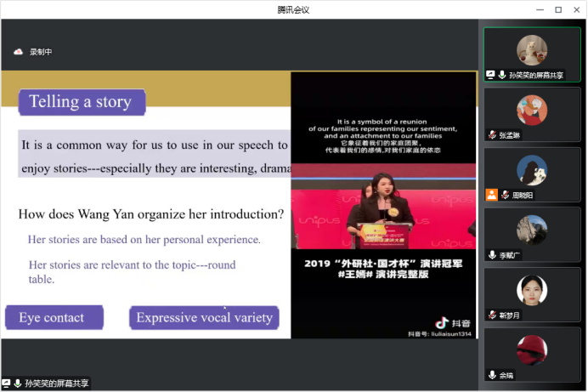588x392 pixels.
Task: Select 孙笑笑's participant video thumbnail
Action: 532,49
